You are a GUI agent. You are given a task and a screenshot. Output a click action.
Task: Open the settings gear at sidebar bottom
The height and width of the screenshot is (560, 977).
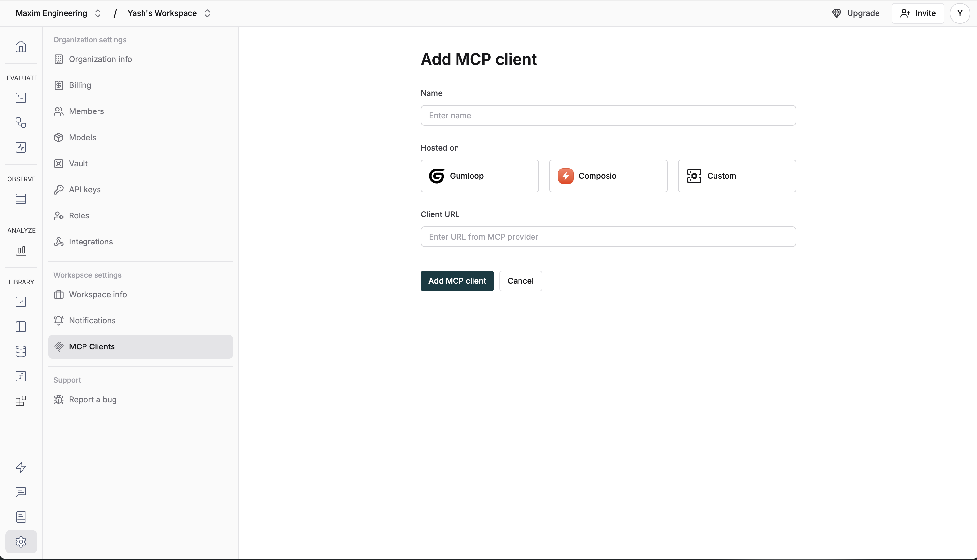point(21,541)
